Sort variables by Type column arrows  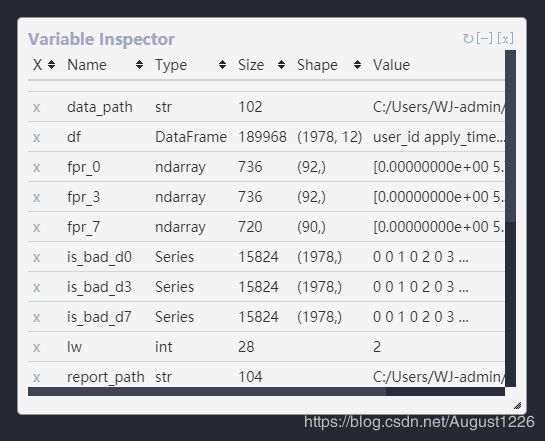pos(222,65)
